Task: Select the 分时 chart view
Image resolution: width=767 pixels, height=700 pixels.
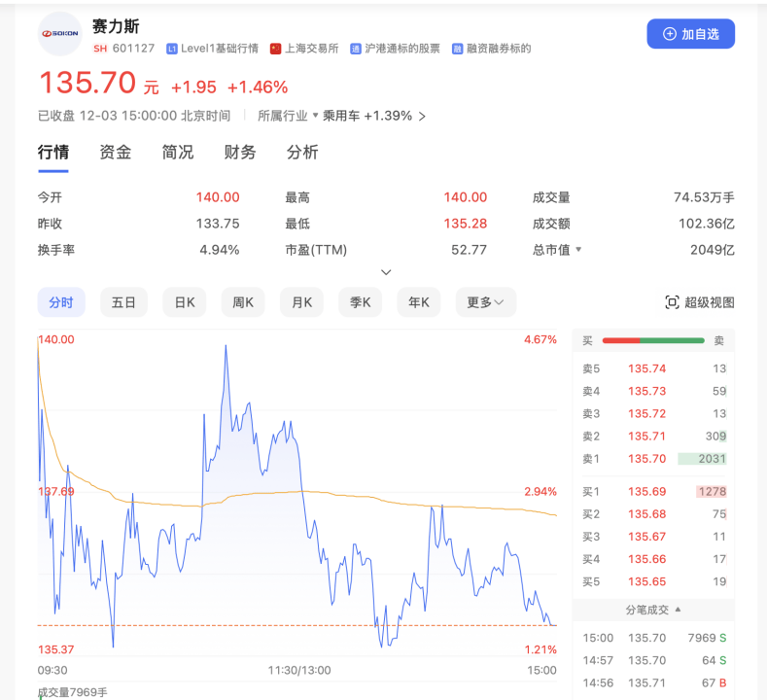Action: point(61,302)
